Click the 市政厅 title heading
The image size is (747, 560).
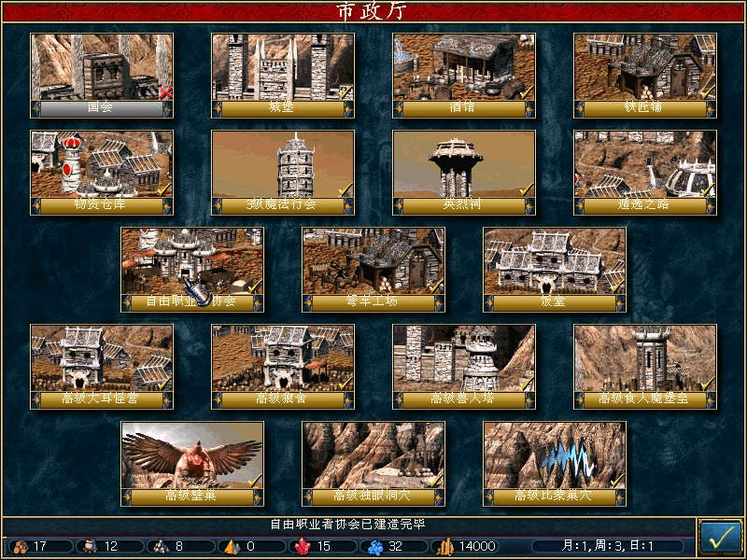click(x=372, y=11)
